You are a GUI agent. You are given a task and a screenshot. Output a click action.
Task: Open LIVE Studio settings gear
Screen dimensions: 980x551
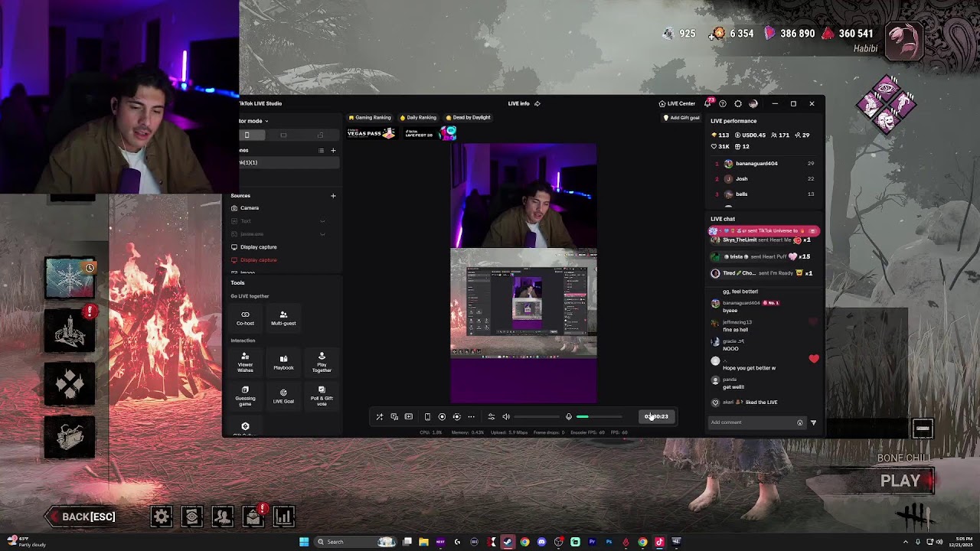coord(738,103)
